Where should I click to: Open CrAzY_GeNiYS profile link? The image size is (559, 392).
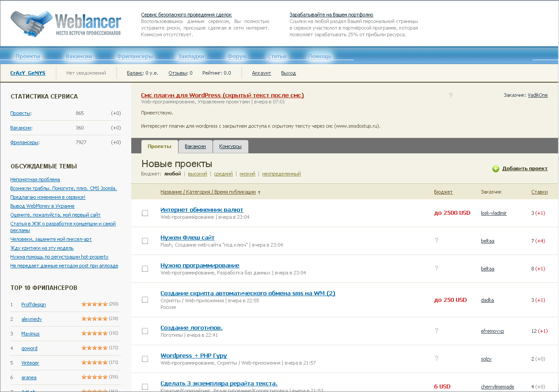pos(28,73)
